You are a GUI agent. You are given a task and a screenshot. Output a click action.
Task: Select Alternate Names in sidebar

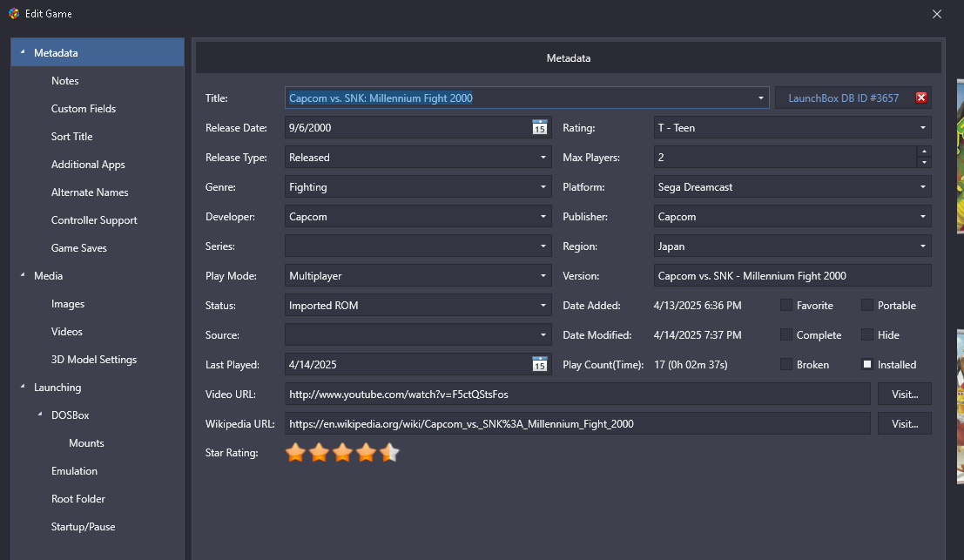point(90,192)
